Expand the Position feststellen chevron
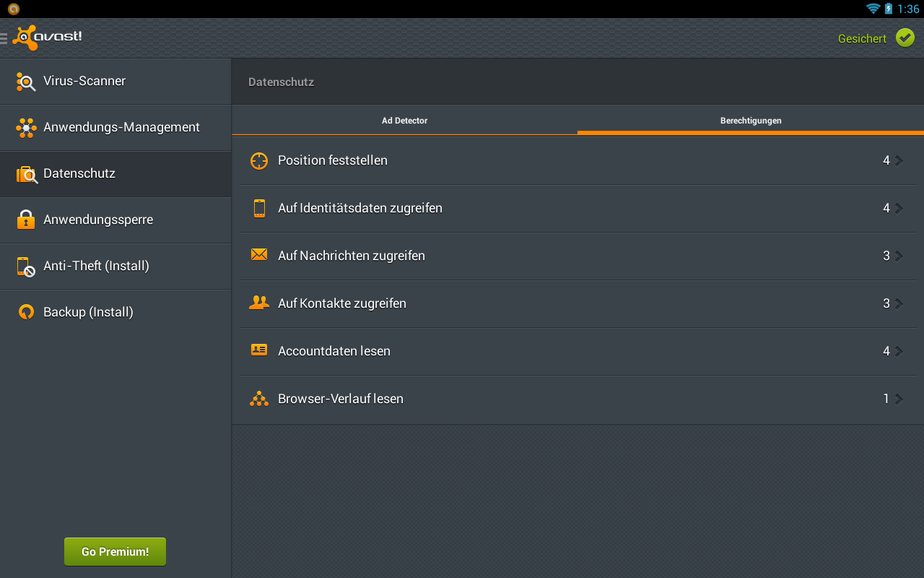The width and height of the screenshot is (924, 578). tap(899, 160)
